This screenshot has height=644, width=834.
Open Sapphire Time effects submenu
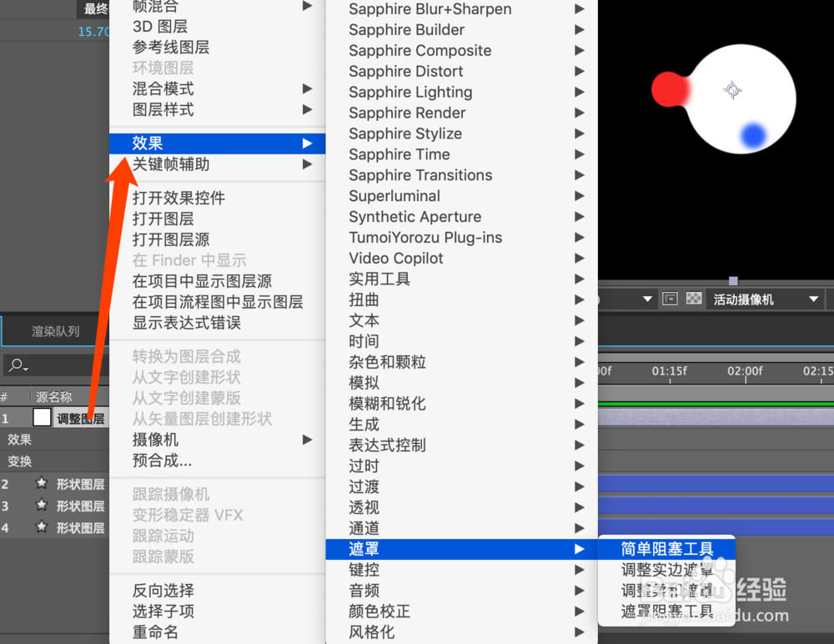click(462, 153)
